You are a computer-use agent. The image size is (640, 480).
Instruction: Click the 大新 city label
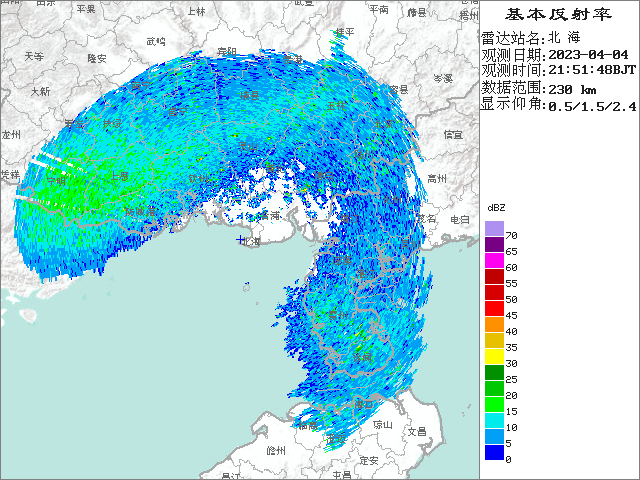pos(40,91)
